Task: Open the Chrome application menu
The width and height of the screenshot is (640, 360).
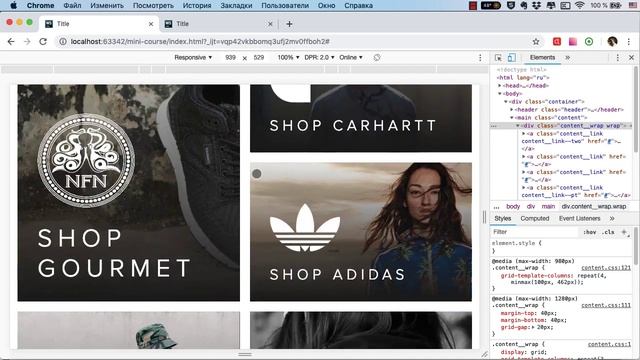Action: [x=40, y=5]
